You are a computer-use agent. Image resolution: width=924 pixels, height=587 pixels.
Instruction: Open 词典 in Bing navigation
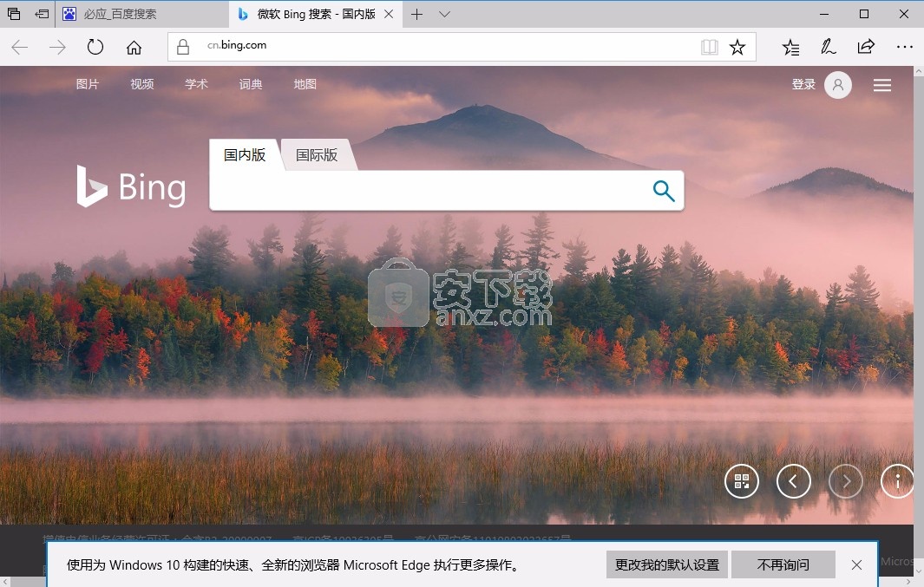pos(251,84)
